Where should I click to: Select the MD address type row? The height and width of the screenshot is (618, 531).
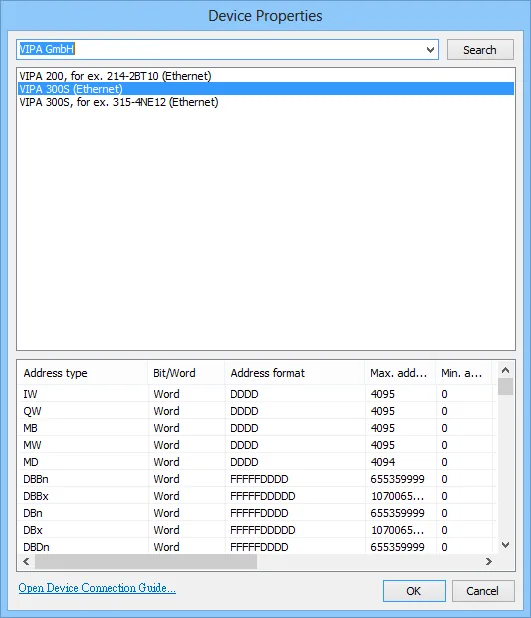(257, 462)
